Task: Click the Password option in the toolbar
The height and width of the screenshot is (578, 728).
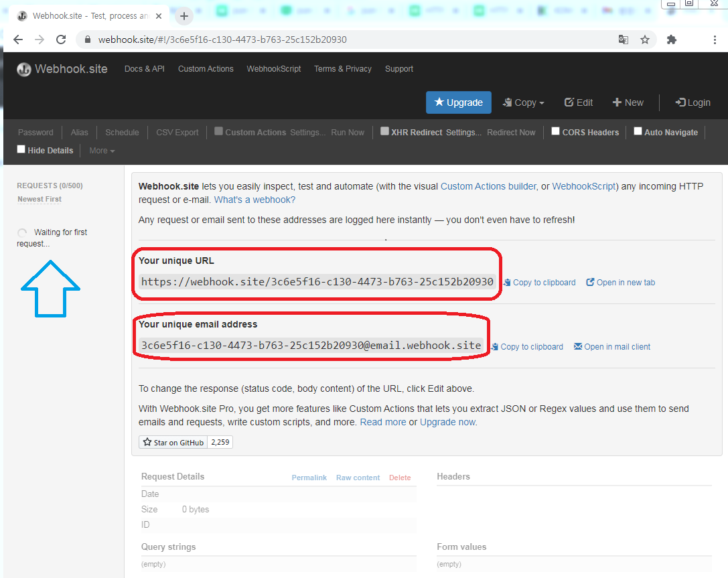Action: [x=35, y=133]
